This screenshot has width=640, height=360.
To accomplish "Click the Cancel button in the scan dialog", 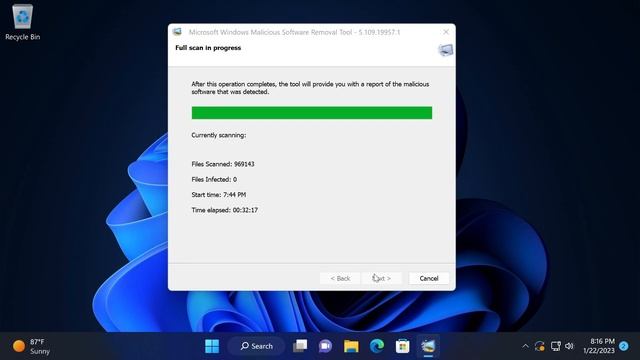I will [429, 278].
